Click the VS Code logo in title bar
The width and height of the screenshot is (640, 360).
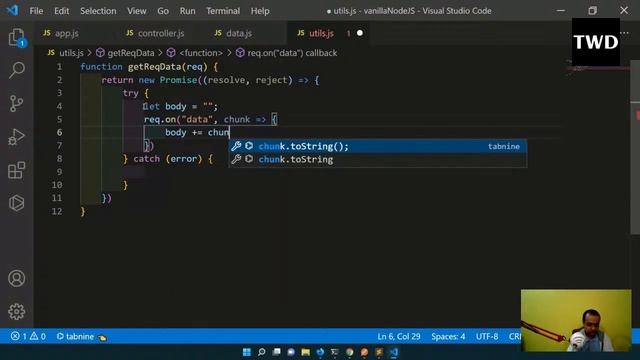coord(12,10)
